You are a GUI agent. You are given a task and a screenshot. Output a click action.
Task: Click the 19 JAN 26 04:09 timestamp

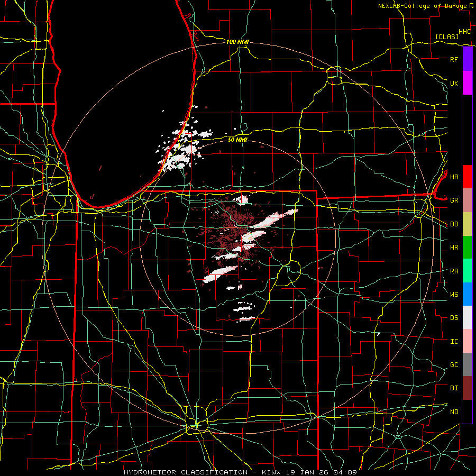click(321, 472)
